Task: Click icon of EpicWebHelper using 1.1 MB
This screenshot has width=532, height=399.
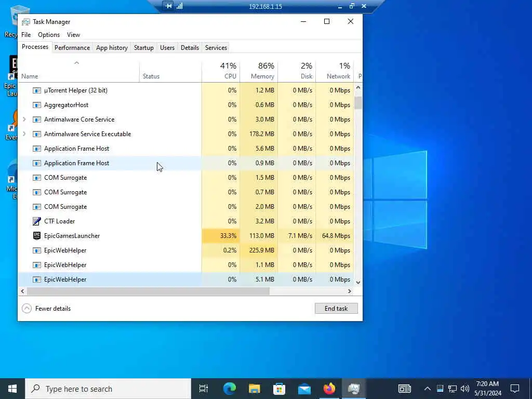Action: pos(37,265)
